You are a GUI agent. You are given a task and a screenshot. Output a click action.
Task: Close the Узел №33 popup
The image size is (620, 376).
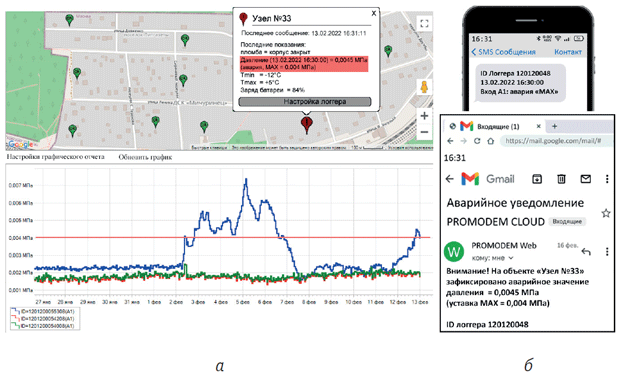374,13
